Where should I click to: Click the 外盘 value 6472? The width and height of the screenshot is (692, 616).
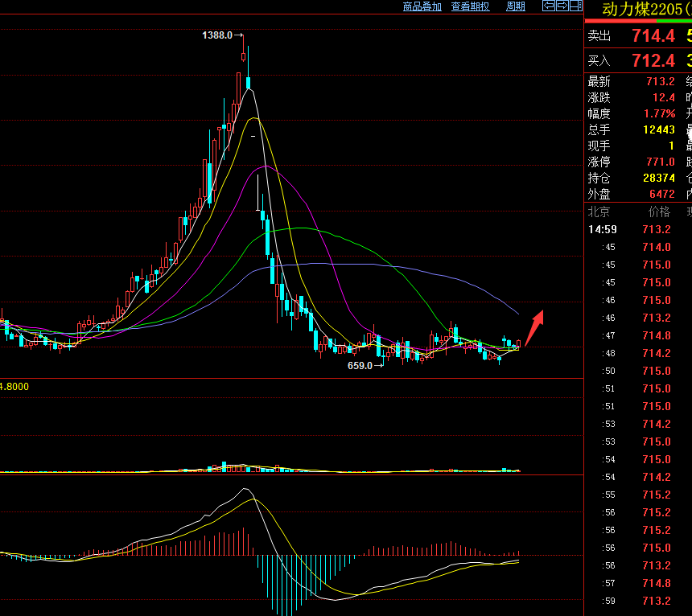pyautogui.click(x=662, y=194)
